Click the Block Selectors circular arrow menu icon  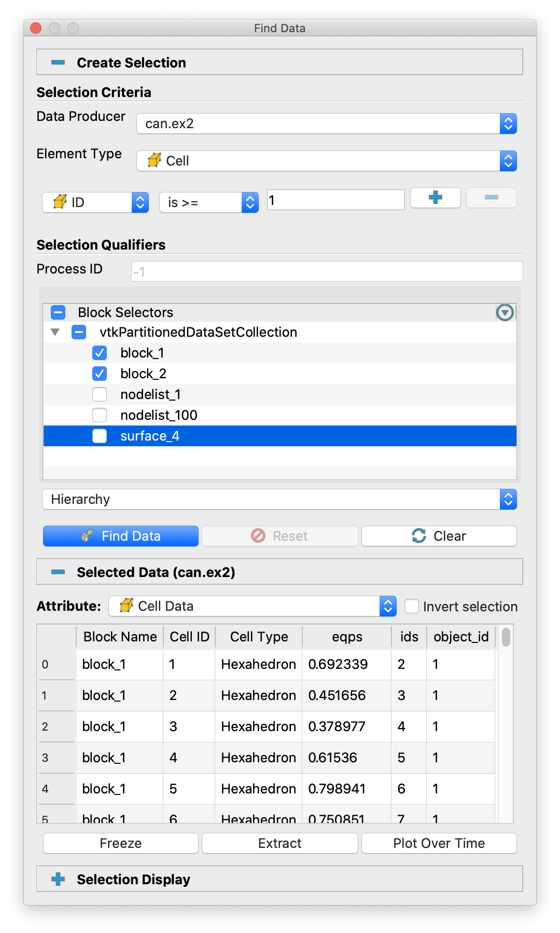click(x=505, y=312)
